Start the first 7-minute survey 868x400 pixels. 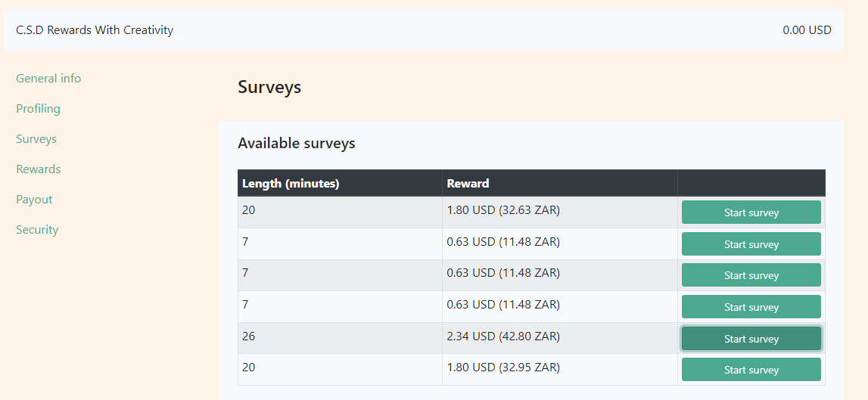point(751,244)
